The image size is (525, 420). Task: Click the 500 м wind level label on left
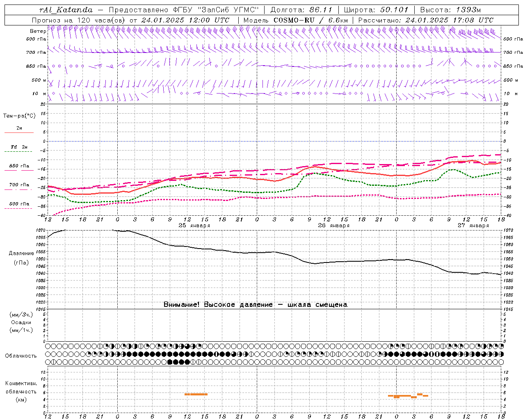[x=39, y=80]
